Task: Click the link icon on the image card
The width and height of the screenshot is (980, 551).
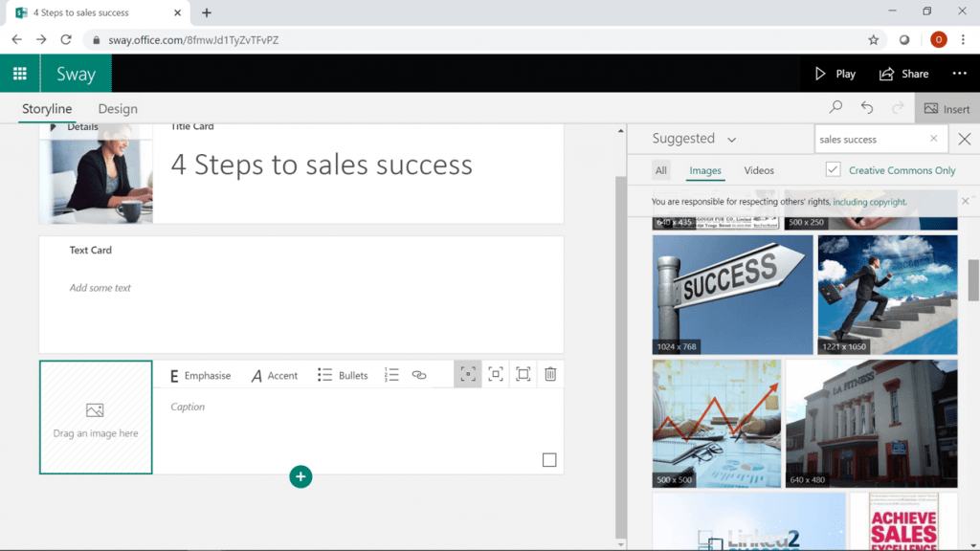Action: pos(419,375)
